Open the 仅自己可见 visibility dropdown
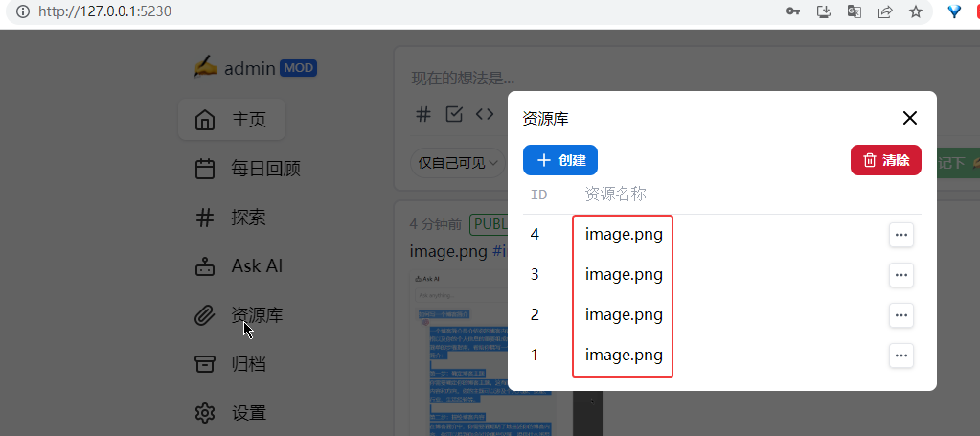Screen dimensions: 980x436 tap(458, 163)
